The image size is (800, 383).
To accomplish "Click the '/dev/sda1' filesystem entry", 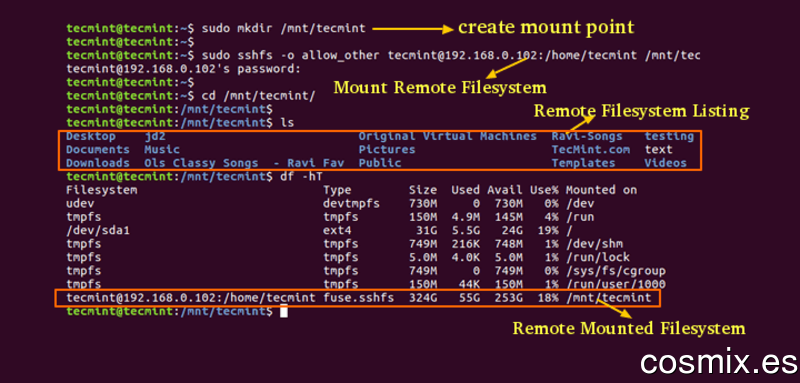I will (x=98, y=231).
